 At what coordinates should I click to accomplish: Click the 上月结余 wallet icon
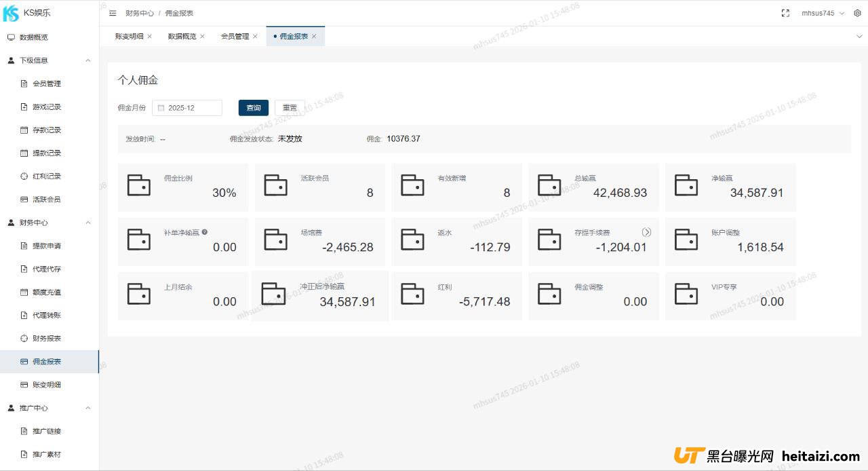(x=139, y=294)
